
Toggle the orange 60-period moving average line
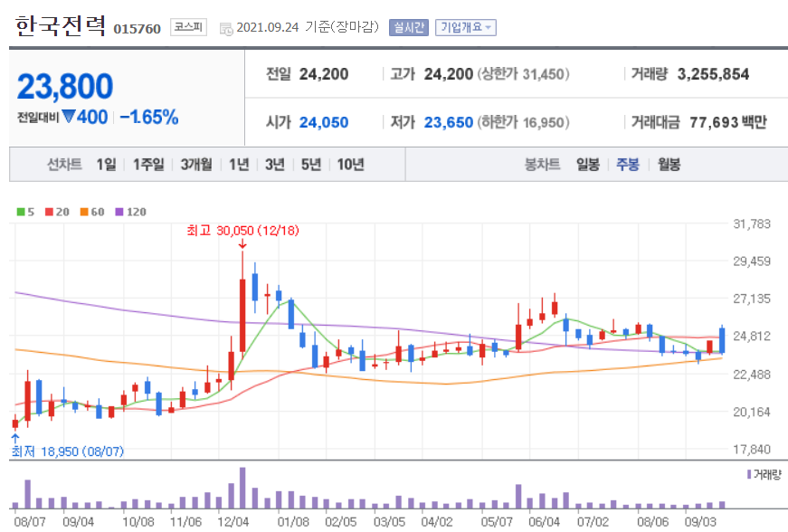click(x=87, y=211)
